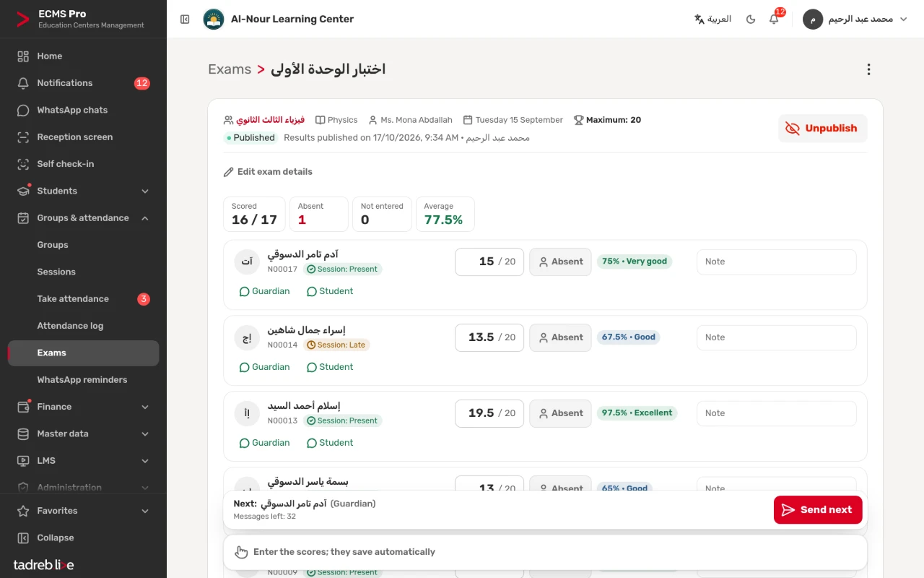Click the pencil icon beside Edit exam details
924x578 pixels.
[x=229, y=172]
